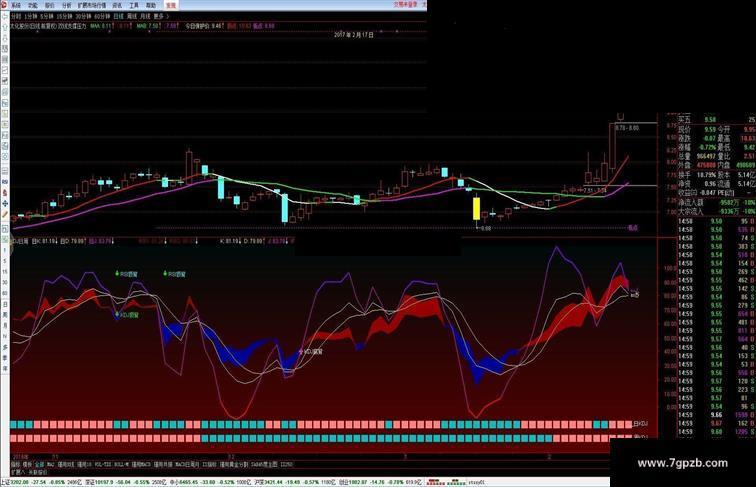Image resolution: width=756 pixels, height=487 pixels.
Task: Click the back arrow icon in sidebar
Action: point(5,15)
